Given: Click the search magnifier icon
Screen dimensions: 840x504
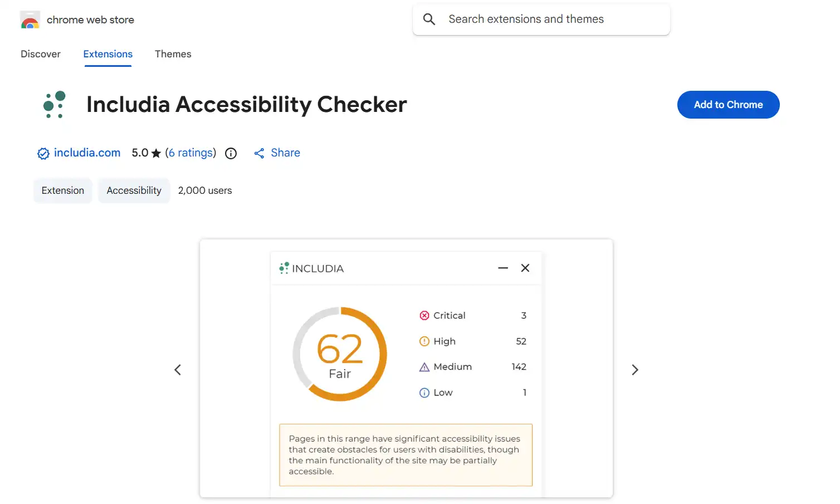Looking at the screenshot, I should [429, 19].
